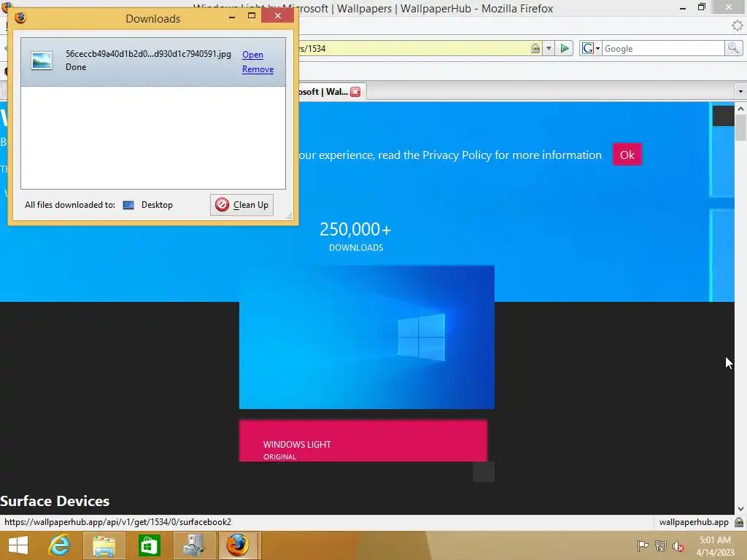Click the search magnifier icon
The width and height of the screenshot is (747, 560).
(732, 48)
